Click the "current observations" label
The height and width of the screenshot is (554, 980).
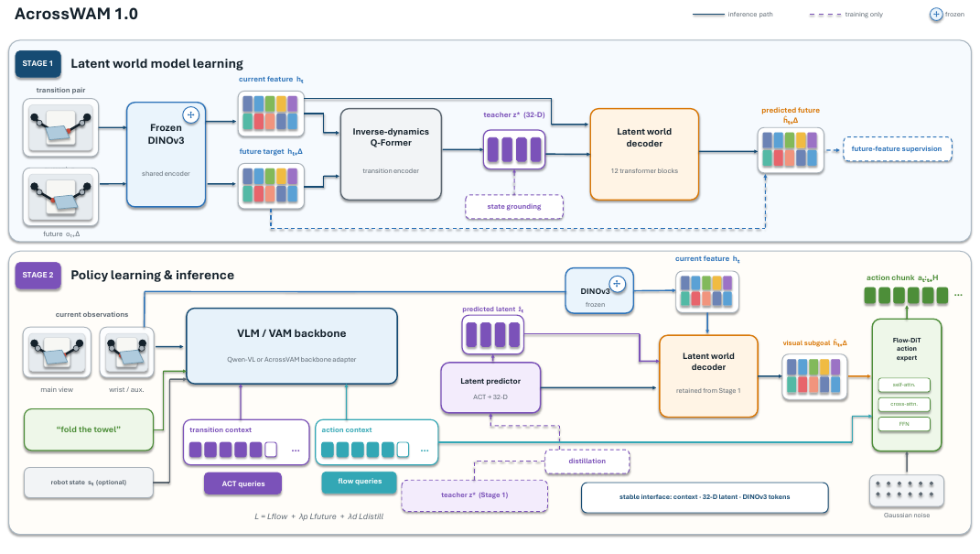(92, 314)
